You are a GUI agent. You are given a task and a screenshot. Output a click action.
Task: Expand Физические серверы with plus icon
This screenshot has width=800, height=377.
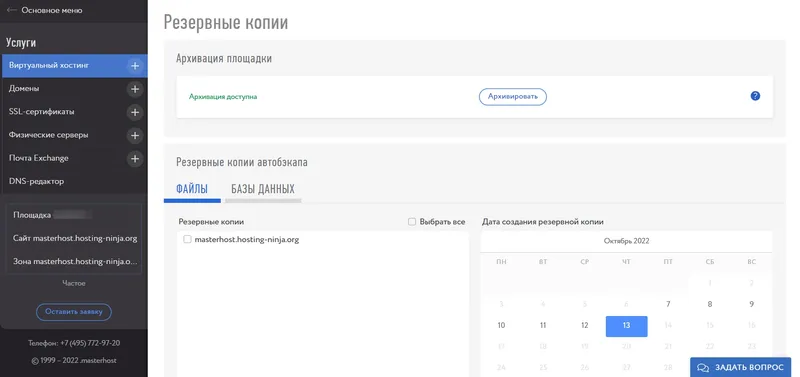coord(135,136)
